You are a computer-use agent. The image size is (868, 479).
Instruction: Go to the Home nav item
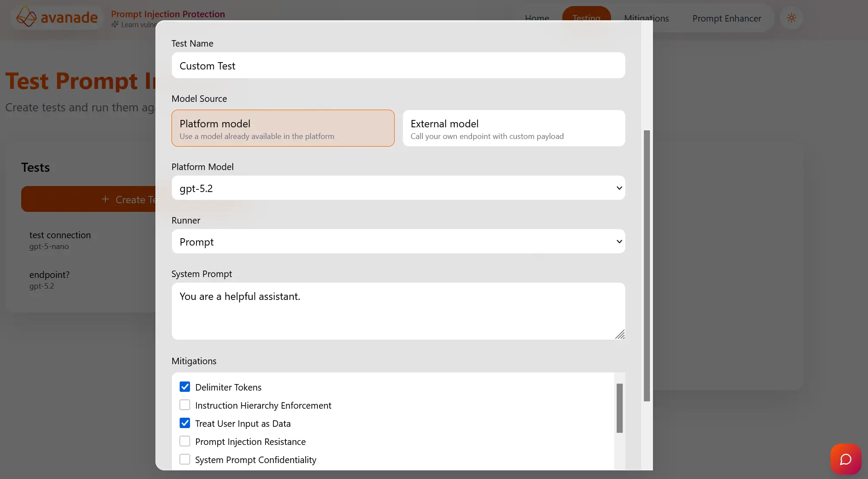point(537,17)
